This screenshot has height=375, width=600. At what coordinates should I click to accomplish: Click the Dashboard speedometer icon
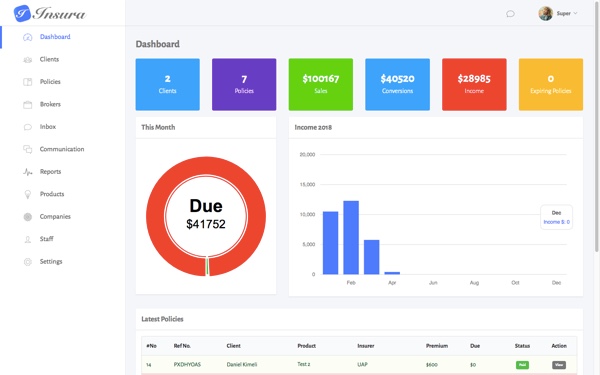pyautogui.click(x=28, y=37)
